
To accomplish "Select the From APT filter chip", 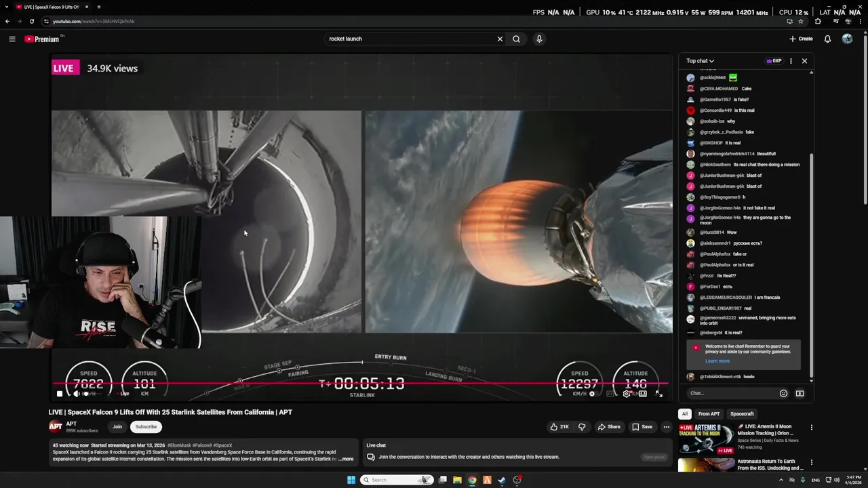I will (709, 414).
